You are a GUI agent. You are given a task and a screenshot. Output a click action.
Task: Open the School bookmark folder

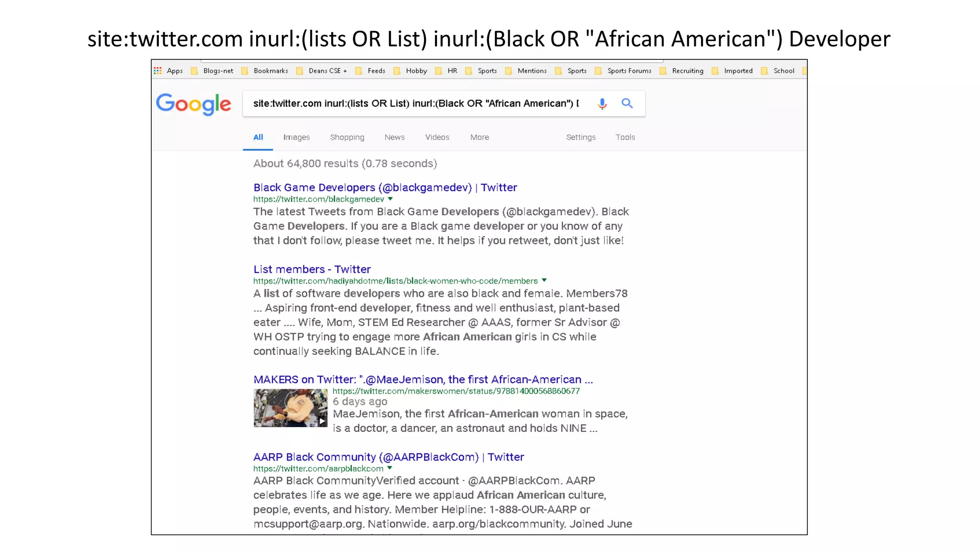point(778,71)
